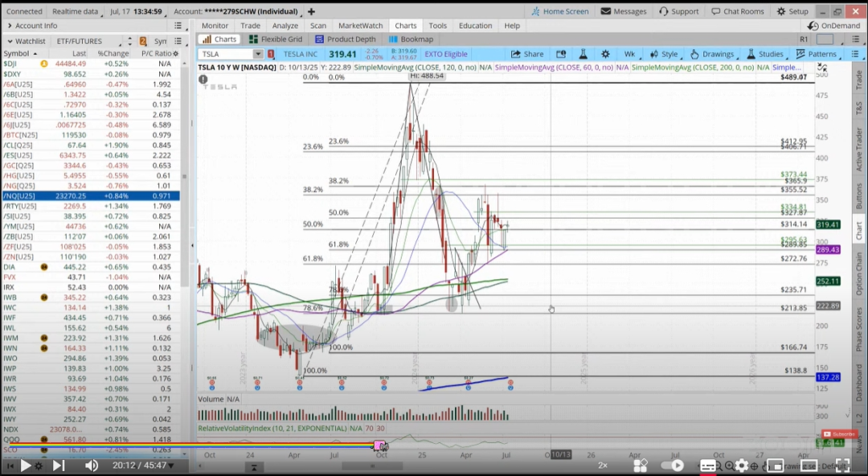Click the orange watchlist link number 2

pos(143,41)
